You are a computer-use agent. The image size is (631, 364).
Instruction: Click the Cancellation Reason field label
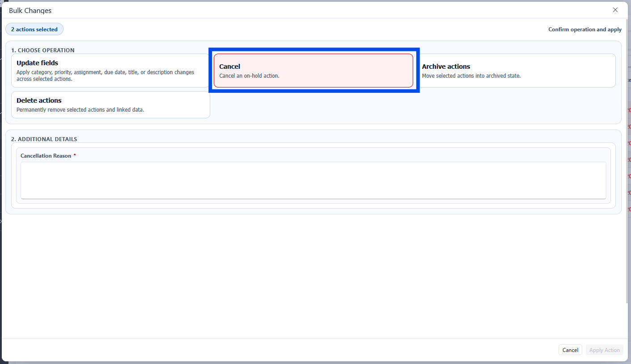pyautogui.click(x=46, y=156)
